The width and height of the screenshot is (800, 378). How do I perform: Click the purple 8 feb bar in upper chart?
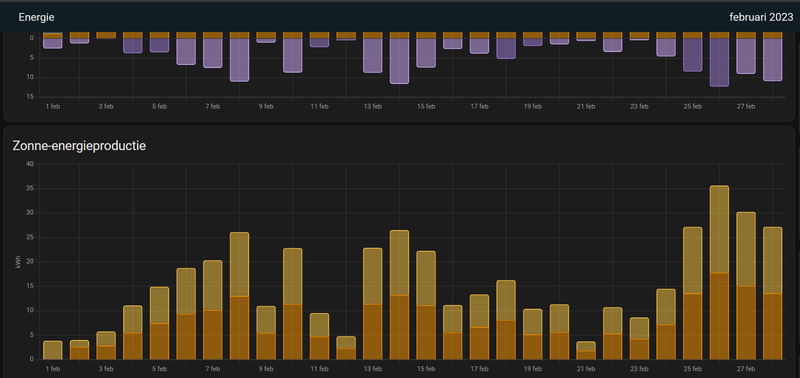239,60
